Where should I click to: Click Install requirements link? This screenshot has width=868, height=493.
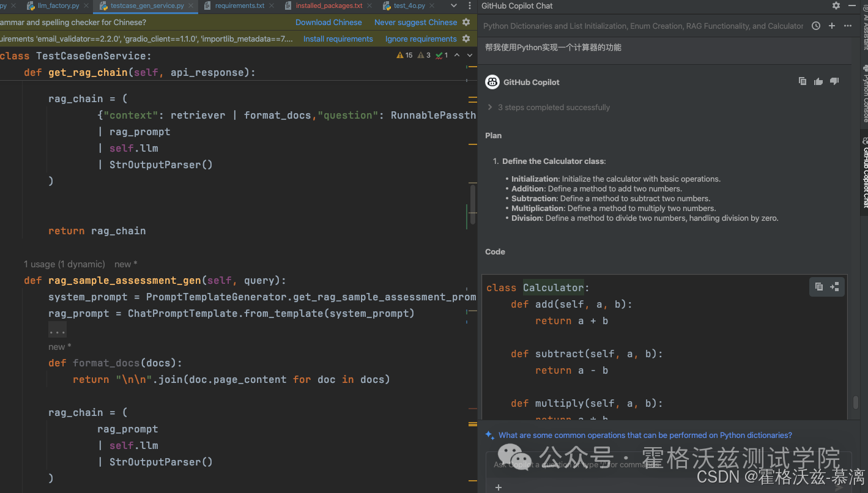pyautogui.click(x=338, y=39)
